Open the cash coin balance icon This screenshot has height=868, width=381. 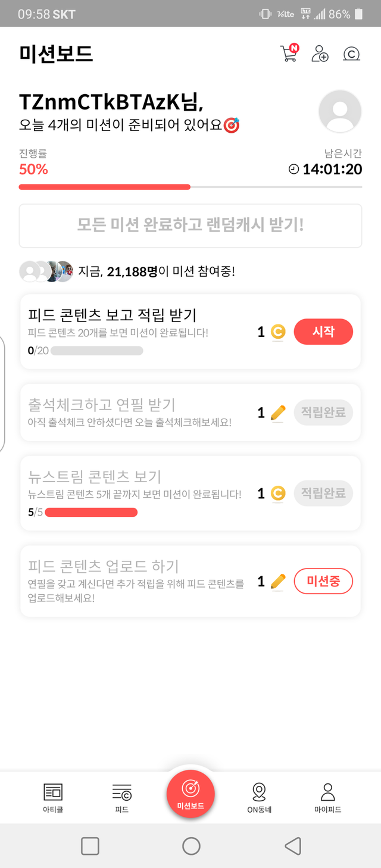point(351,54)
